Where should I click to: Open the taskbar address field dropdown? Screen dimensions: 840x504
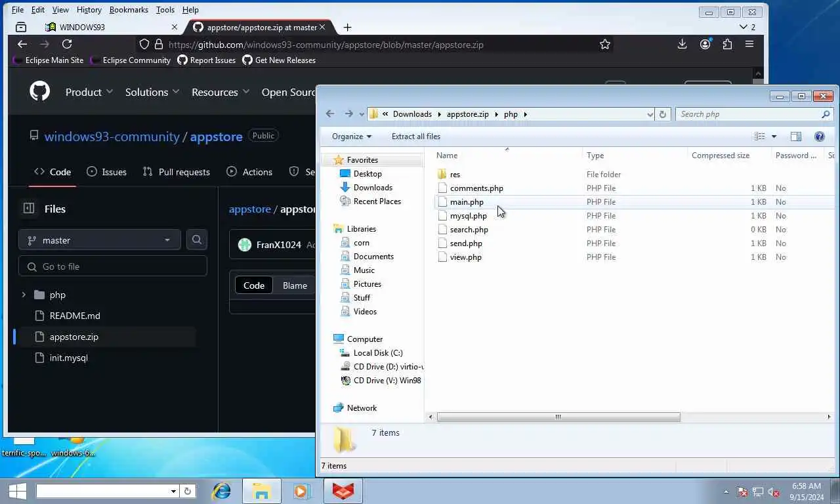(173, 491)
